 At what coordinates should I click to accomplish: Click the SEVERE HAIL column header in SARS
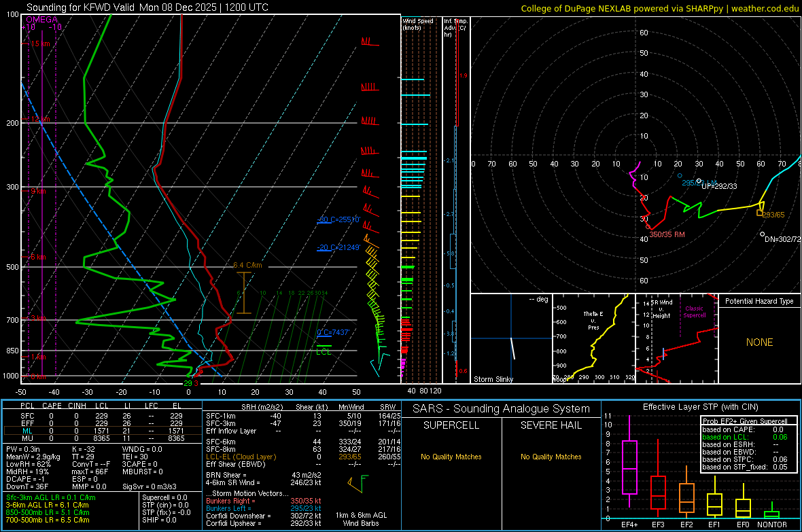click(x=551, y=425)
